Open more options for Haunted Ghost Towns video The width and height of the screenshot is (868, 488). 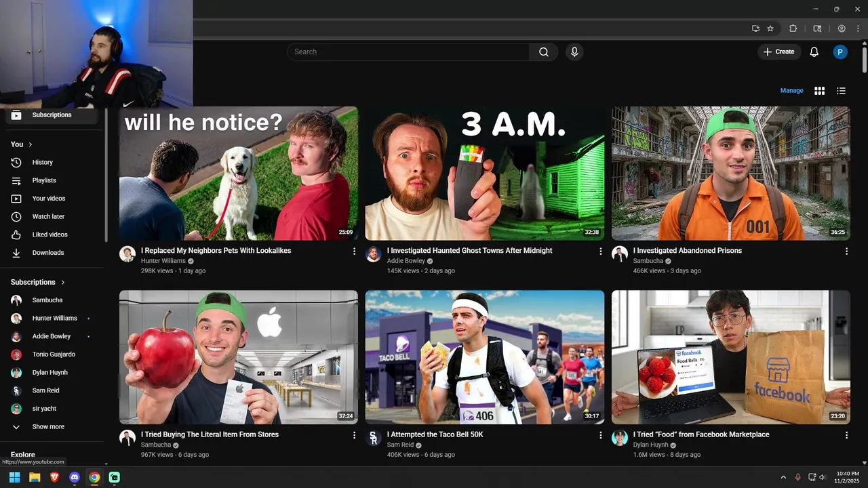(600, 251)
